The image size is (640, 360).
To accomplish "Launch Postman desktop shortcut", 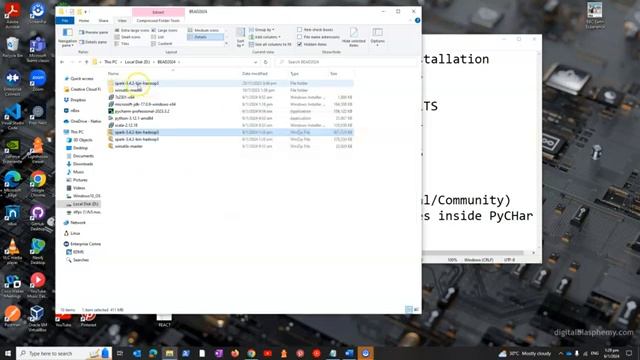I will (x=12, y=316).
